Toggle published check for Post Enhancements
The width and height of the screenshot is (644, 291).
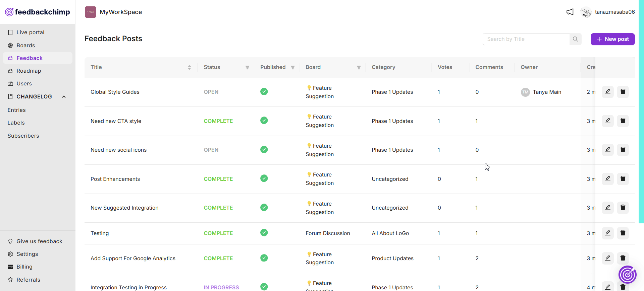pos(264,178)
